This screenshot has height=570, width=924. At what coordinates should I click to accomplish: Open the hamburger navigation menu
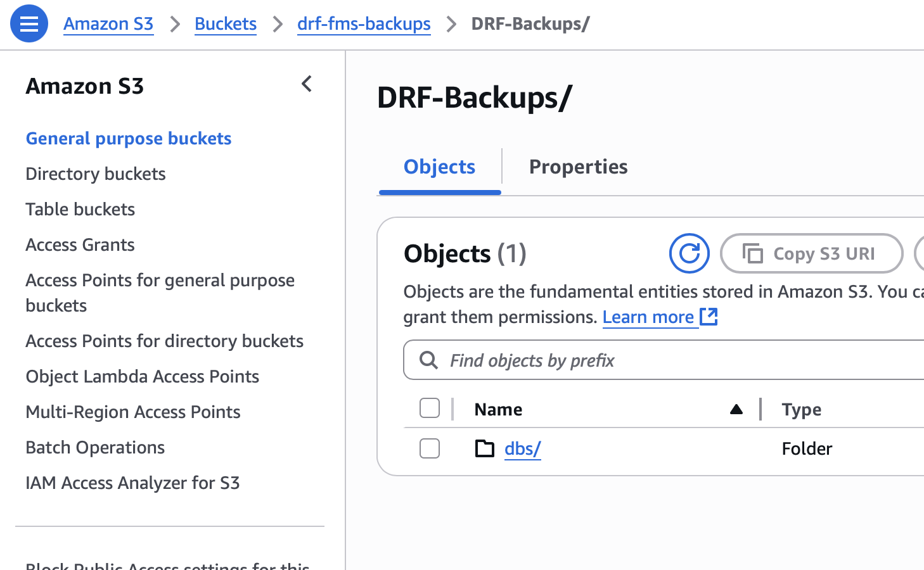(x=29, y=23)
